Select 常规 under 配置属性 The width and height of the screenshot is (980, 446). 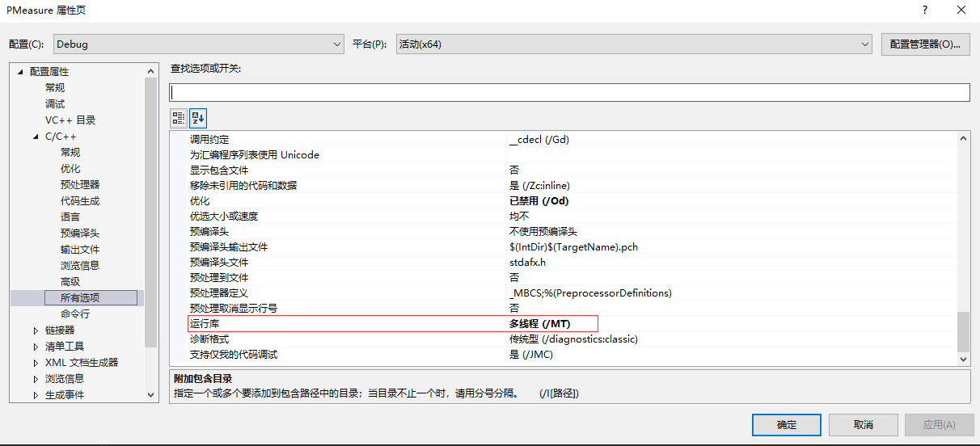click(x=55, y=88)
